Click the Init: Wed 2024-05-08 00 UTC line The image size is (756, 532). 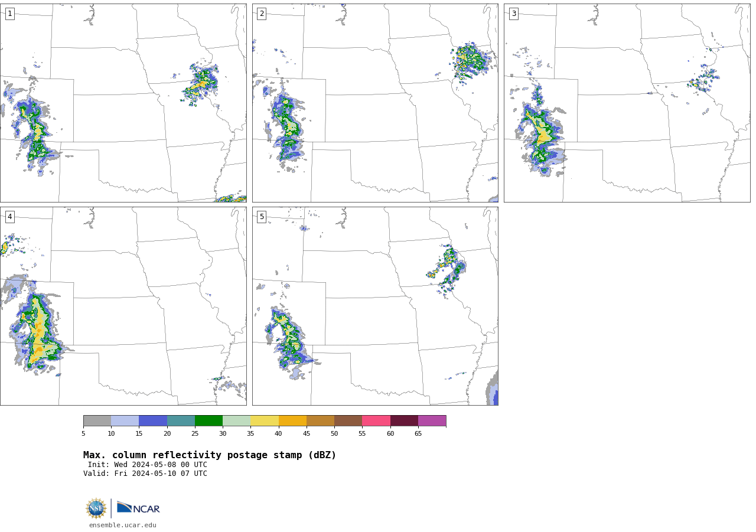(148, 465)
